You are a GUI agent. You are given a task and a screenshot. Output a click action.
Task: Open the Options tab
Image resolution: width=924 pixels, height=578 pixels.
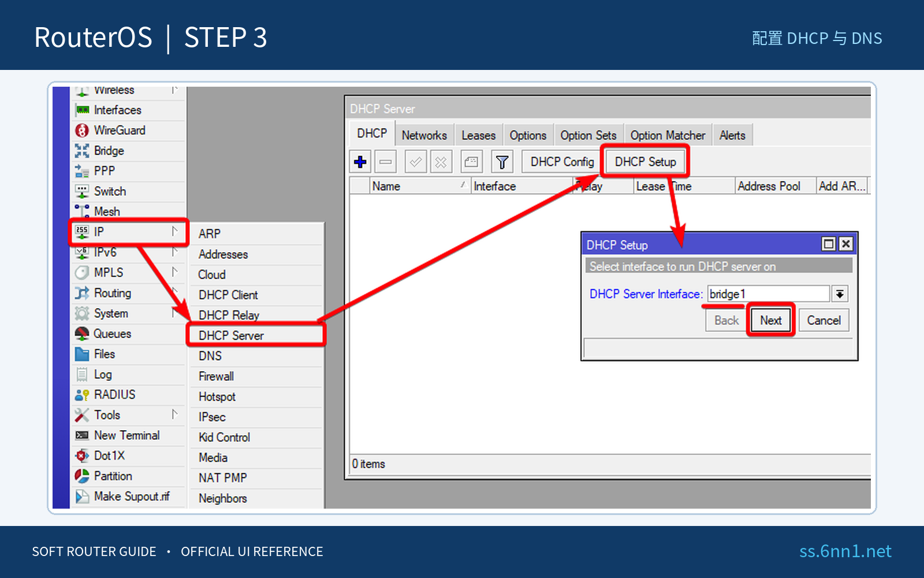528,135
